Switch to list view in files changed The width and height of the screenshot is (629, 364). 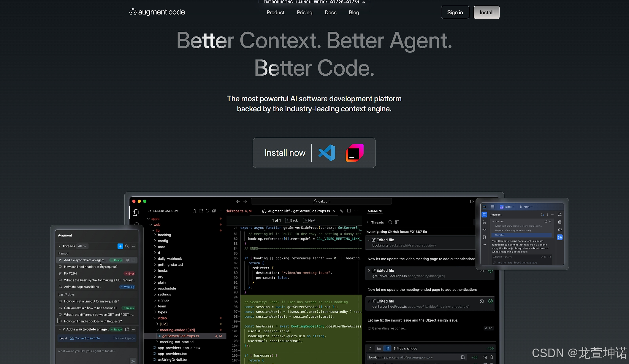pos(379,348)
